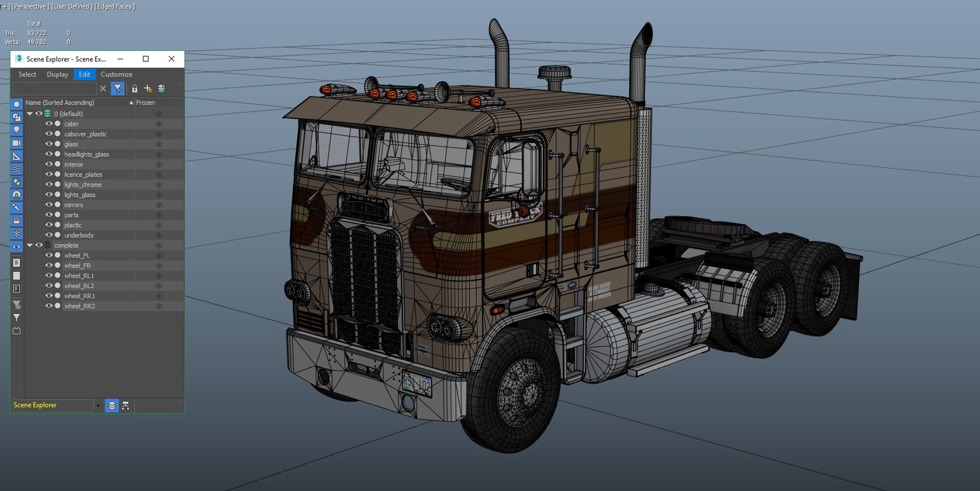
Task: Collapse the complete layer
Action: click(x=30, y=245)
